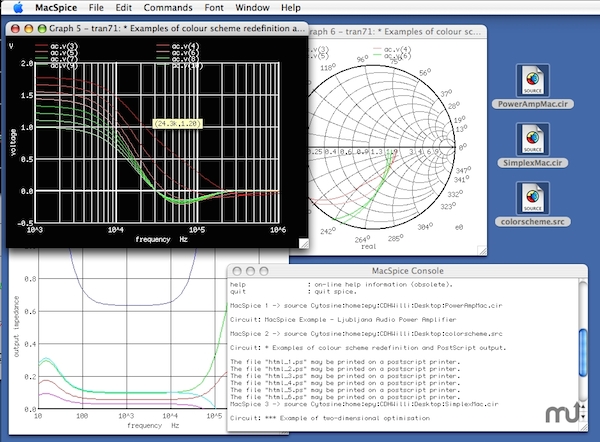Select the colorscheme.src desktop icon
The width and height of the screenshot is (600, 442).
(x=531, y=197)
